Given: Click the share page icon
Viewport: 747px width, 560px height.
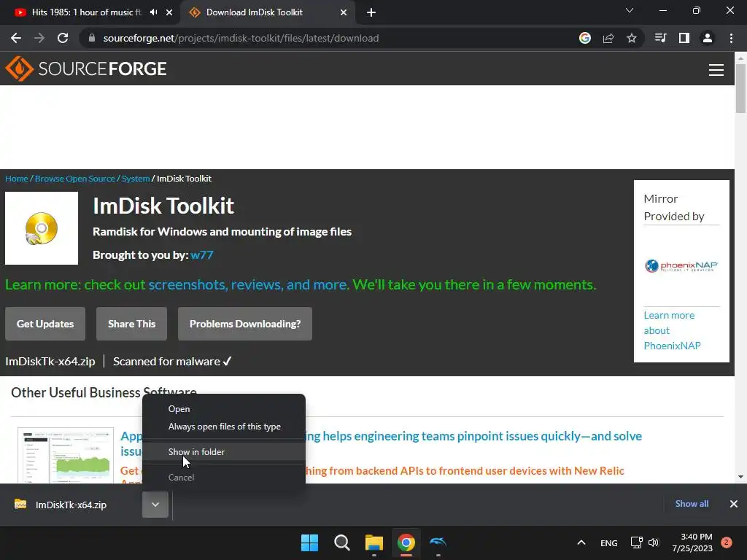Looking at the screenshot, I should (x=608, y=38).
